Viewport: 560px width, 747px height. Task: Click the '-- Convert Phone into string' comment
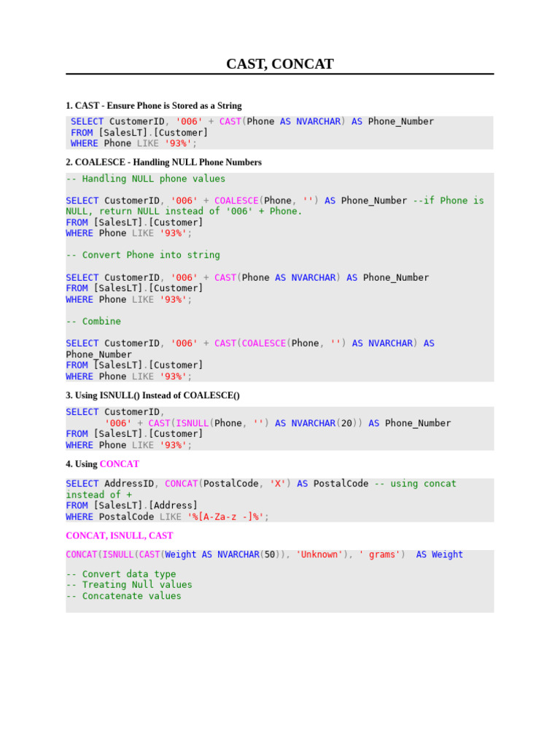[143, 255]
